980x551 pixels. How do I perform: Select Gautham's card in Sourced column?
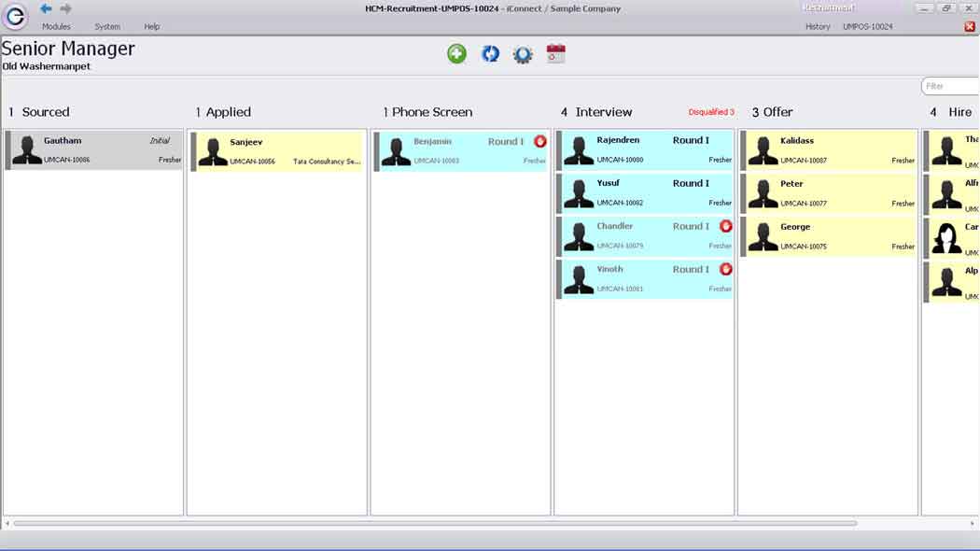click(x=93, y=150)
